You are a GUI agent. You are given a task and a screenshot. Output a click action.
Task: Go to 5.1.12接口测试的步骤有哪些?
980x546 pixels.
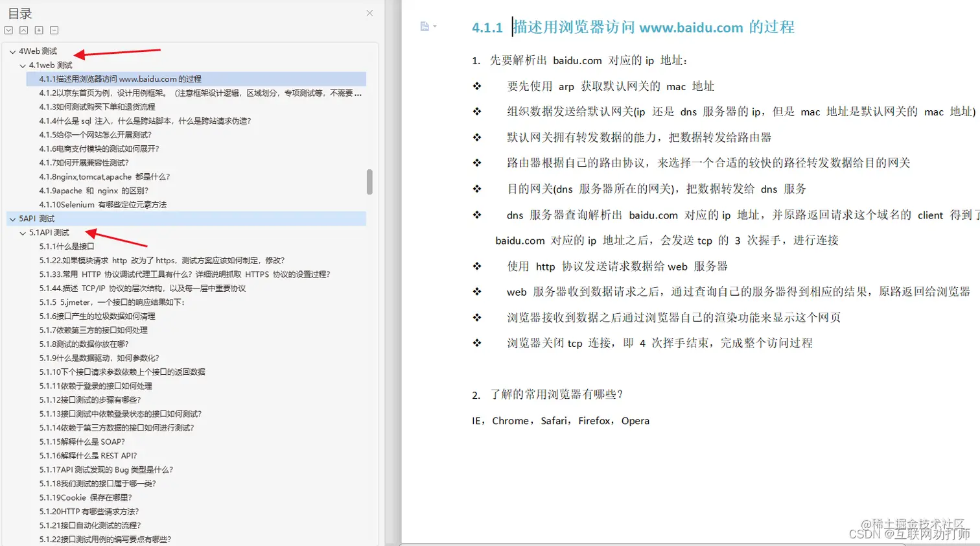(90, 400)
